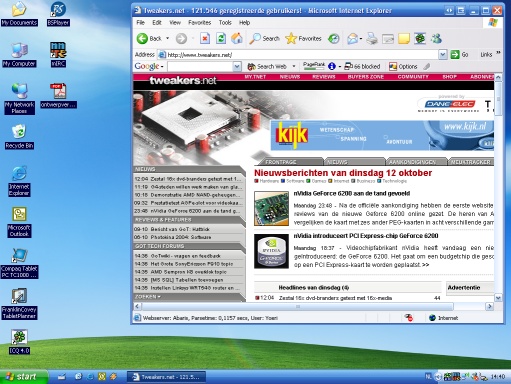
Task: Open sidebar item Bericht van GoT: Hattrick
Action: coord(180,229)
